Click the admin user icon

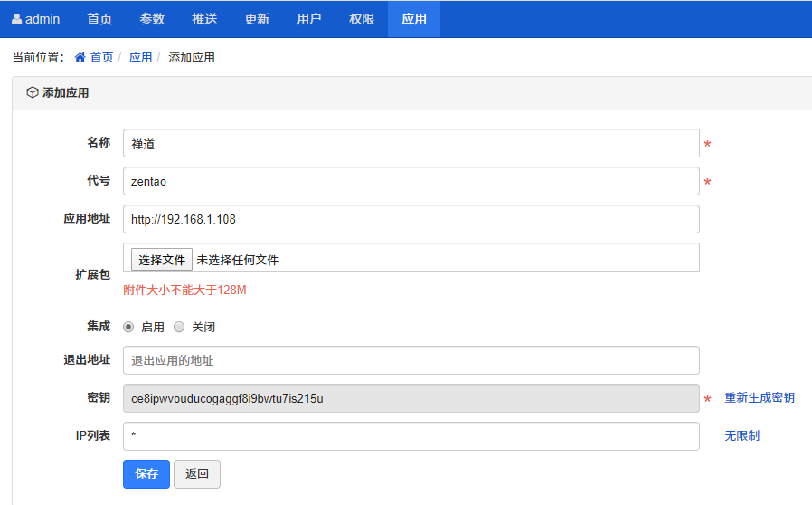(x=16, y=19)
